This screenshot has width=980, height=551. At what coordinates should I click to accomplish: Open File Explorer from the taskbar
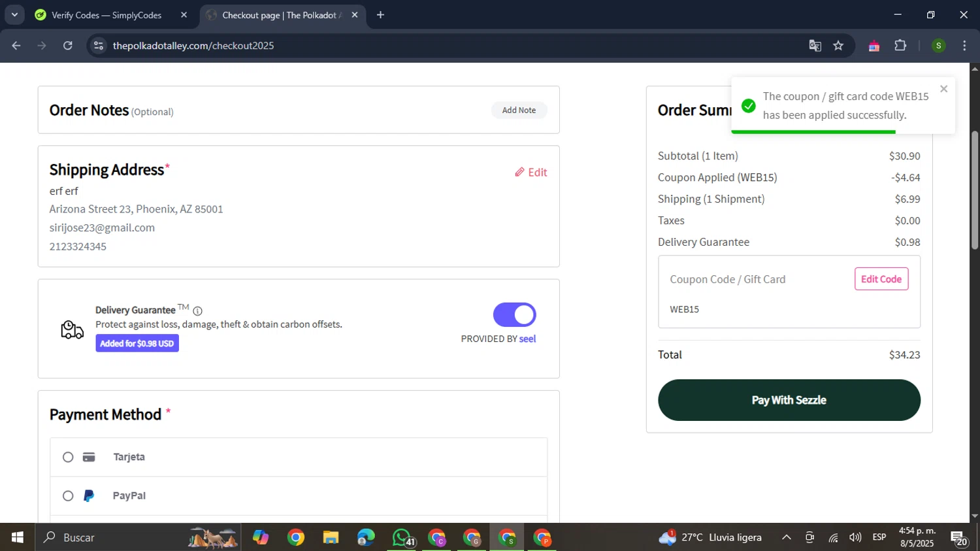pos(331,537)
